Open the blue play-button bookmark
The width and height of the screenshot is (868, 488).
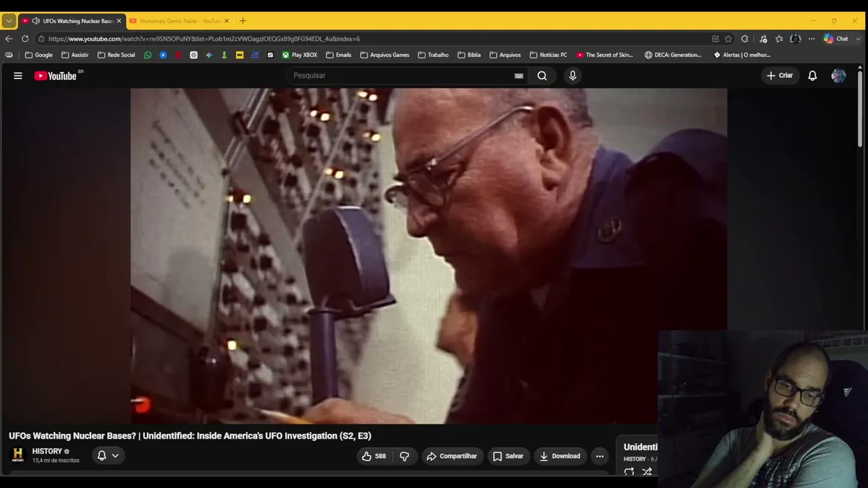pyautogui.click(x=163, y=55)
